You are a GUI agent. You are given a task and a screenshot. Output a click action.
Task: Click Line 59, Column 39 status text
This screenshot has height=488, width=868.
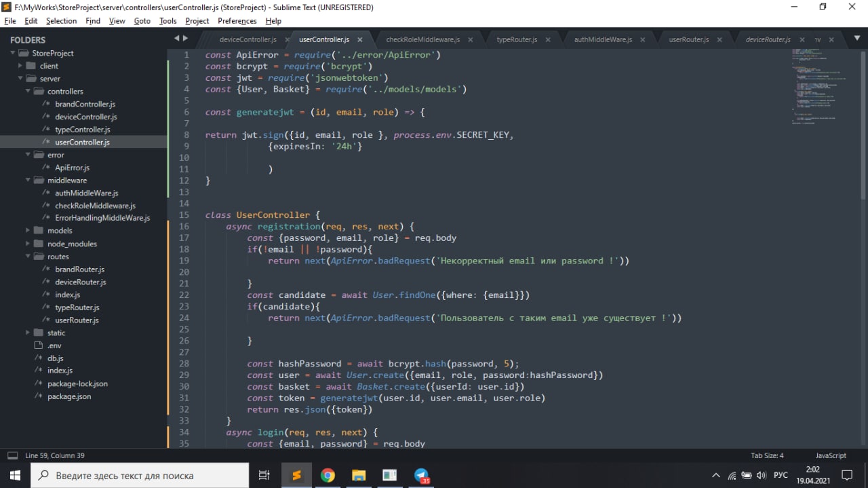click(55, 455)
